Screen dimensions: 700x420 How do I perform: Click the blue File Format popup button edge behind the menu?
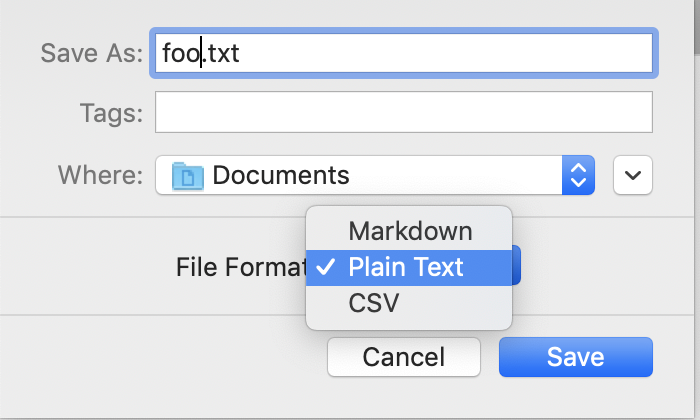pyautogui.click(x=516, y=265)
